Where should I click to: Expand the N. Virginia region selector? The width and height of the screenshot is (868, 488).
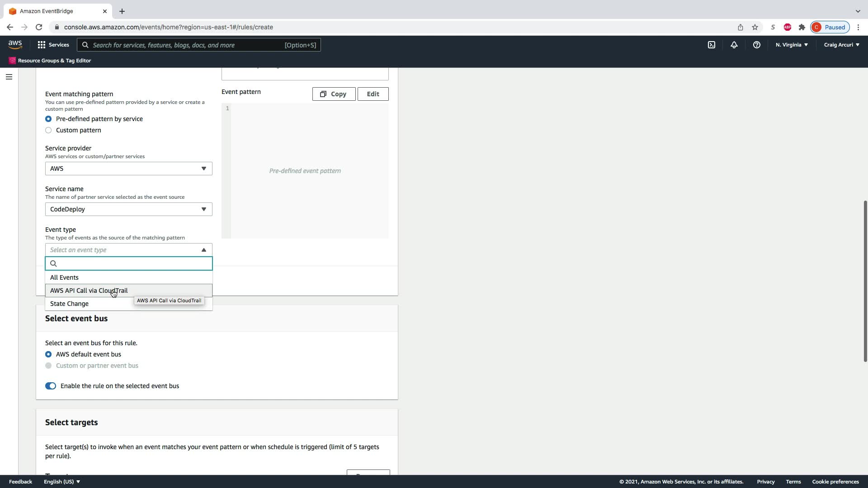click(792, 45)
